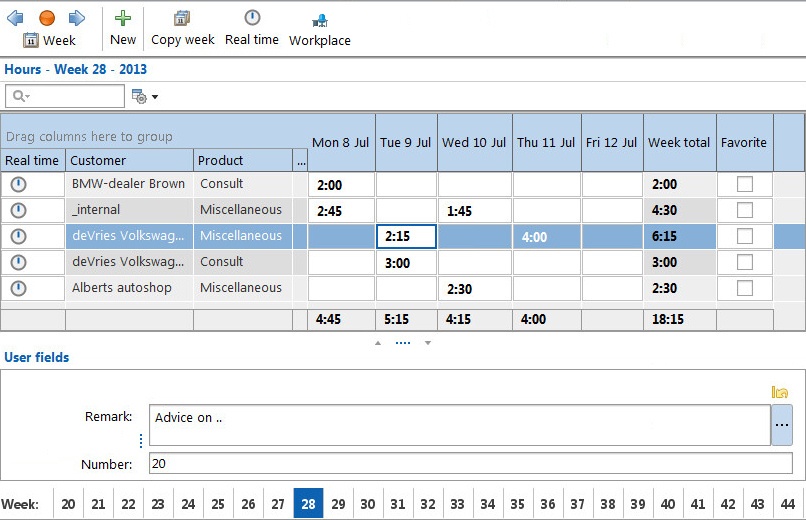806x520 pixels.
Task: Go to previous week with left arrow
Action: point(15,18)
